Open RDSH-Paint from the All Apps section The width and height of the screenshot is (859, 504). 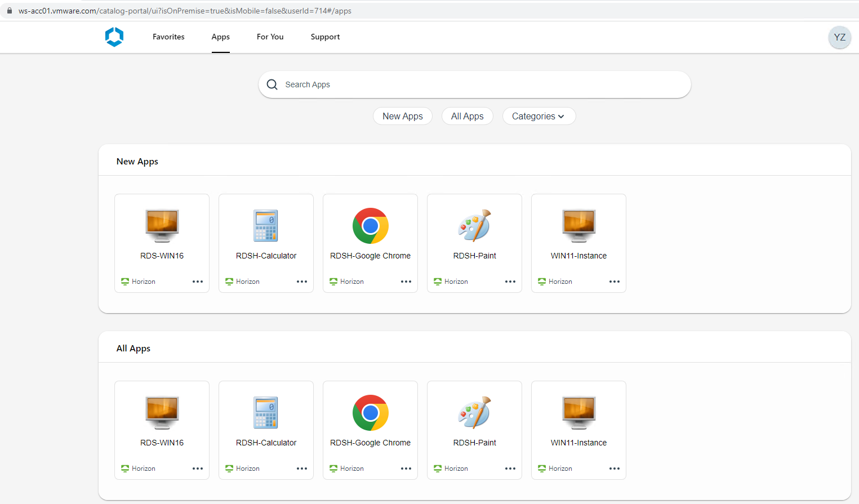[x=474, y=412]
